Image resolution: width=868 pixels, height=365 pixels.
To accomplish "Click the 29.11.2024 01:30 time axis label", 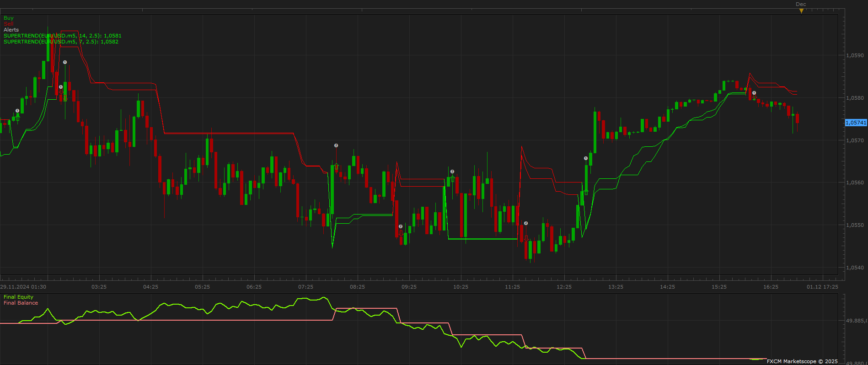I will [x=23, y=287].
